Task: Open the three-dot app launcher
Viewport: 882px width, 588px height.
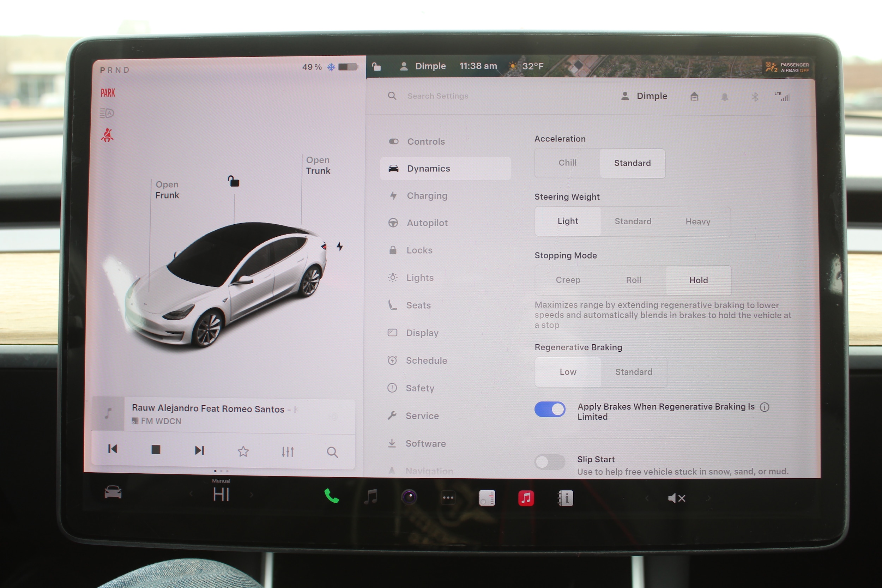Action: (x=448, y=498)
